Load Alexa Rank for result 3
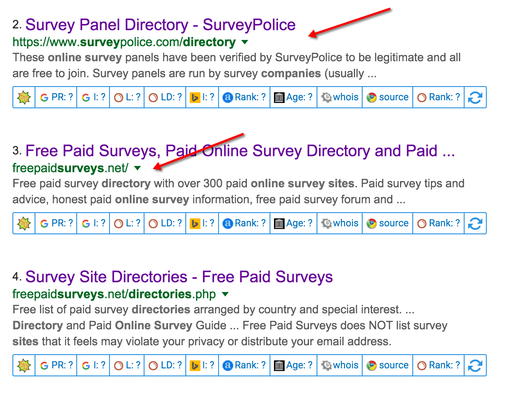 244,223
